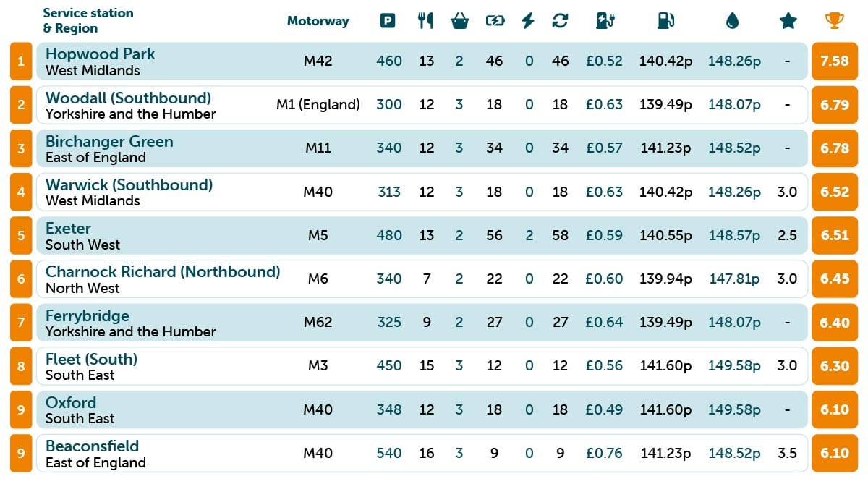Click the battery charging points icon
The height and width of the screenshot is (484, 868).
495,21
